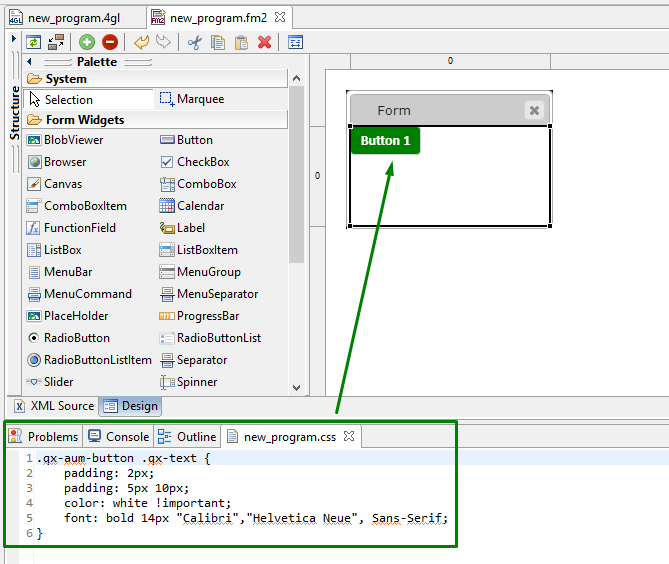The height and width of the screenshot is (564, 669).
Task: Click the scissors cut icon
Action: pos(194,42)
